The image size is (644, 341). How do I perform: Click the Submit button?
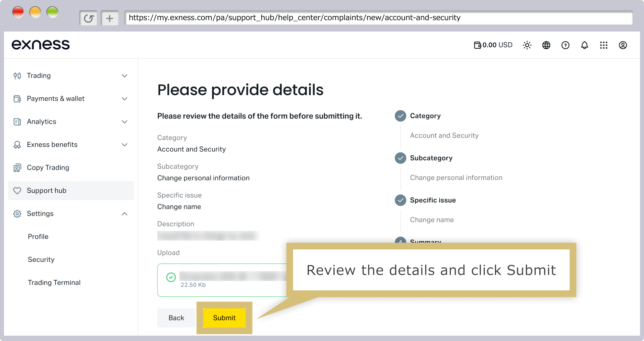(224, 318)
